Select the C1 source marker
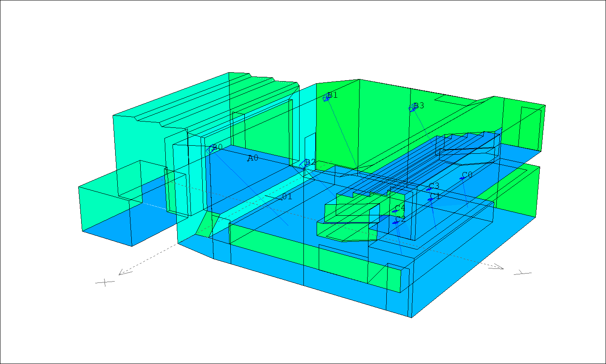Viewport: 606px width, 364px height. tap(430, 199)
